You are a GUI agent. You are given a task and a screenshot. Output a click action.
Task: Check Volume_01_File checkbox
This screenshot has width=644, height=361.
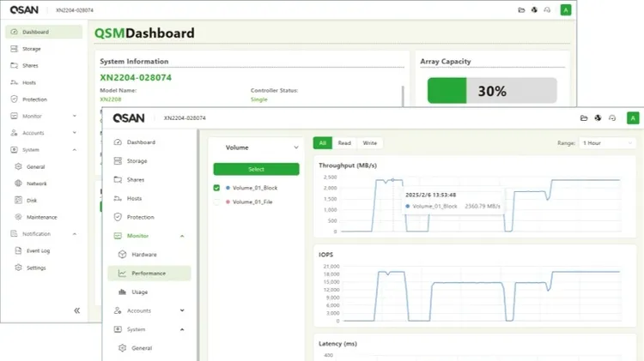point(216,202)
